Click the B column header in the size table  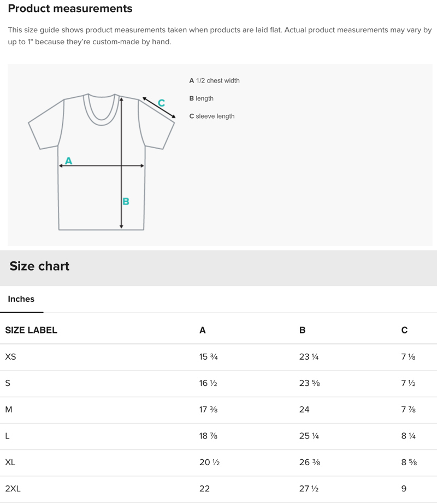point(303,330)
